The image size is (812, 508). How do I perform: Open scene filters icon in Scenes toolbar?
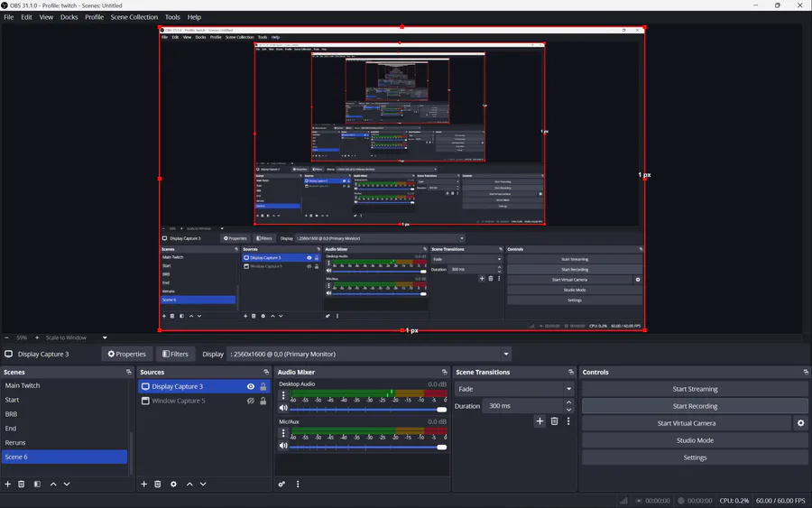click(37, 484)
